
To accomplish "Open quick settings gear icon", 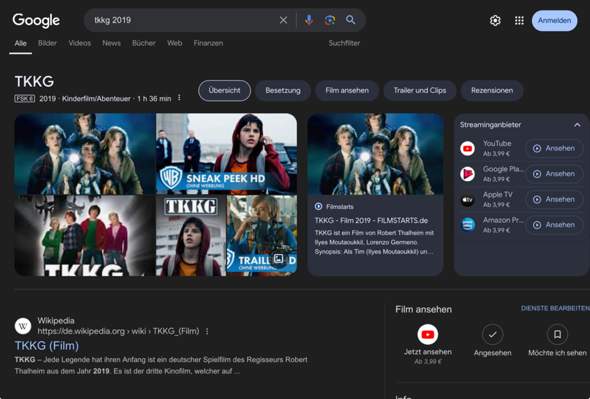I will (x=495, y=20).
